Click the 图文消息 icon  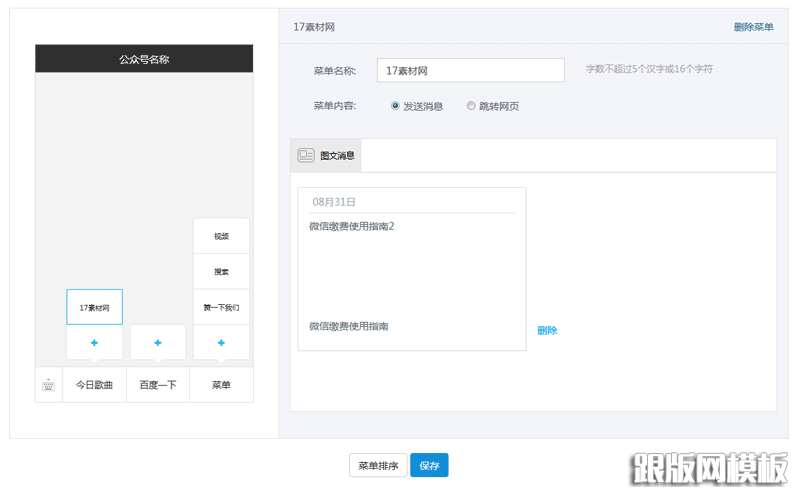coord(306,155)
